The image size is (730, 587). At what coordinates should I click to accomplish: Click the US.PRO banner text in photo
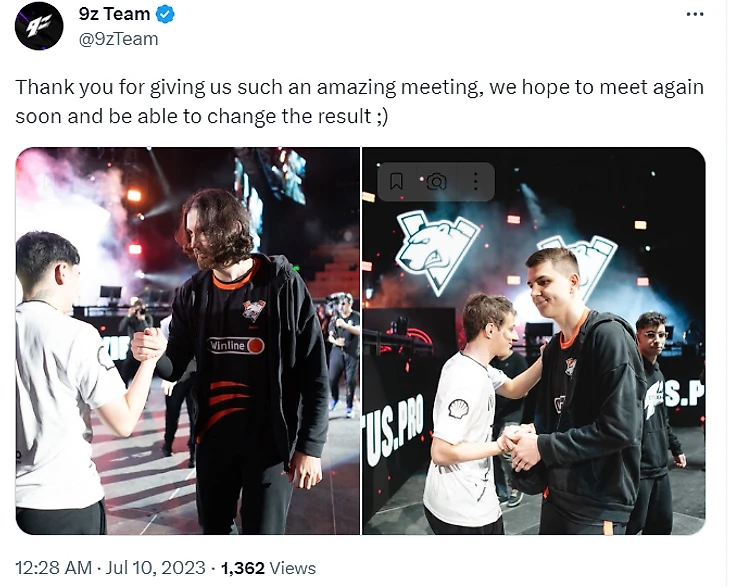[x=395, y=430]
